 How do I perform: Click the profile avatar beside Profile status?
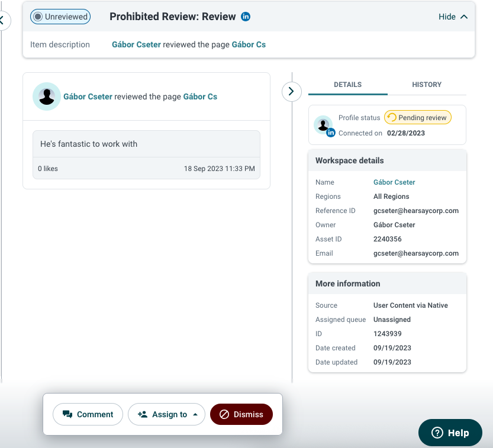(323, 125)
